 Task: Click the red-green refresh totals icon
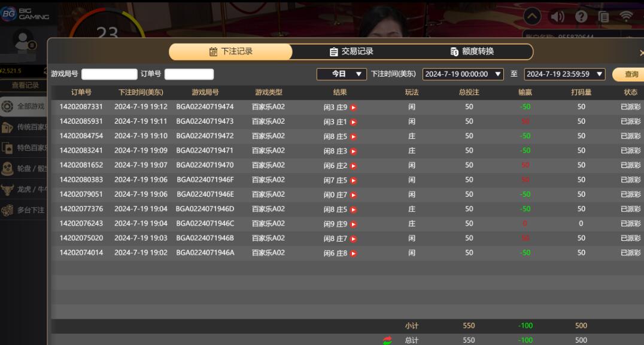click(x=387, y=340)
